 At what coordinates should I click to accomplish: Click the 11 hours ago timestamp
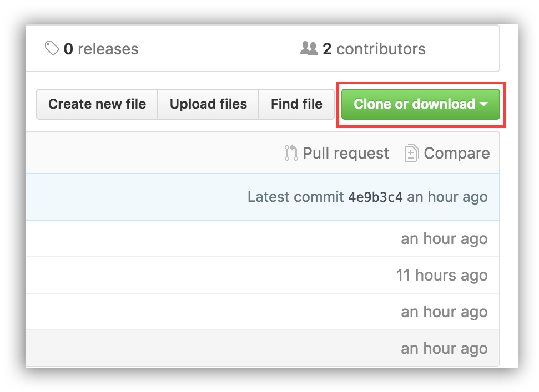[x=442, y=275]
